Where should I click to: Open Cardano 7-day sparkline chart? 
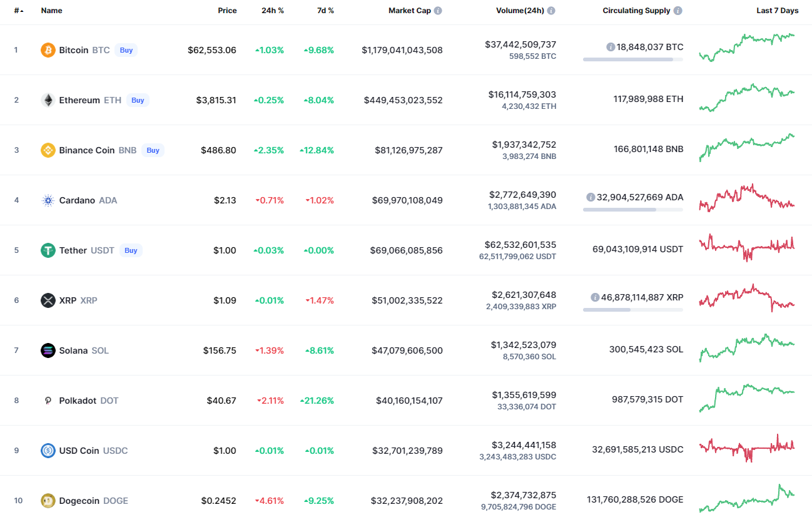(x=747, y=198)
